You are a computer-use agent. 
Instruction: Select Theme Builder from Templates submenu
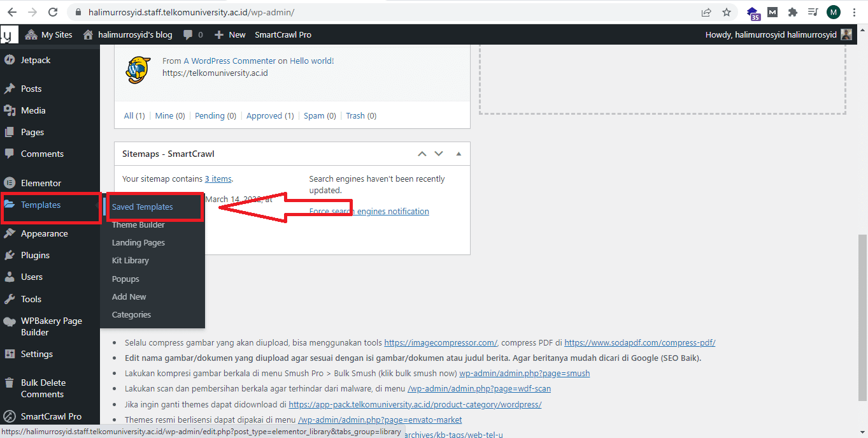point(138,225)
